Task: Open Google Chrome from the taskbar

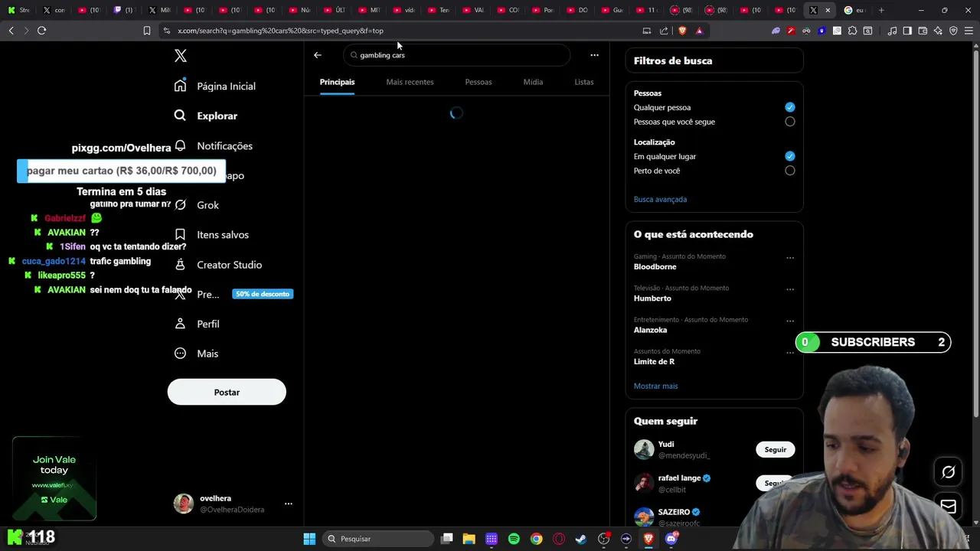Action: point(536,539)
